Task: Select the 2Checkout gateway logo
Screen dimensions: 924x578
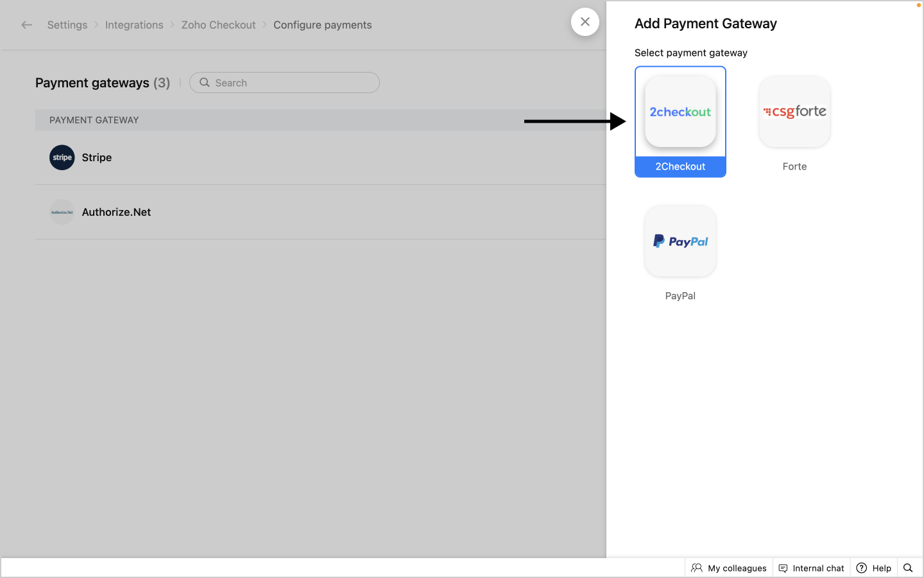Action: [x=680, y=112]
